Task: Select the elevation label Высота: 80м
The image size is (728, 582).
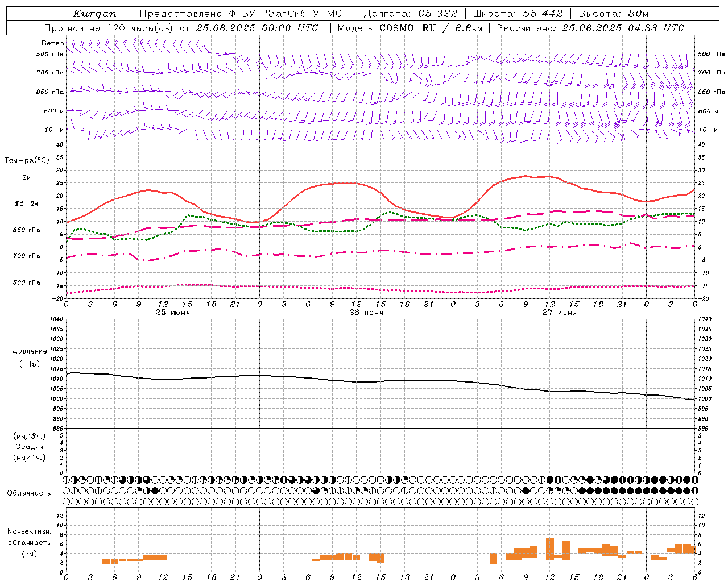Action: point(614,14)
